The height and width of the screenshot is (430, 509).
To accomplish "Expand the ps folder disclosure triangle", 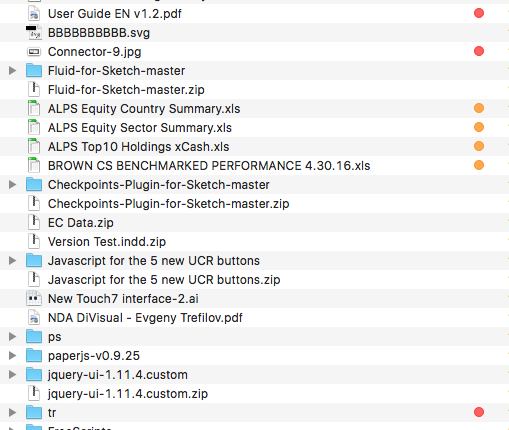I will point(13,337).
